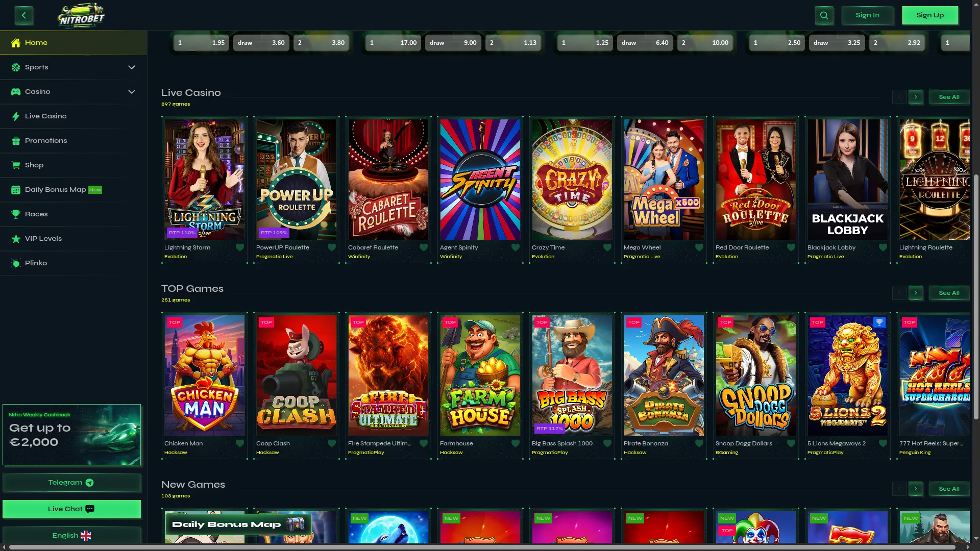Viewport: 980px width, 551px height.
Task: Show next TOP Games arrow
Action: tap(916, 293)
